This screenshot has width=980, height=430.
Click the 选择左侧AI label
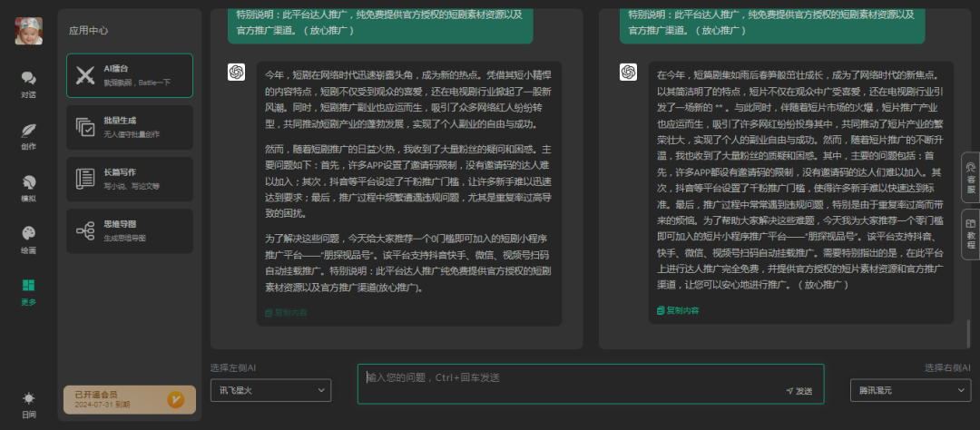(x=233, y=368)
